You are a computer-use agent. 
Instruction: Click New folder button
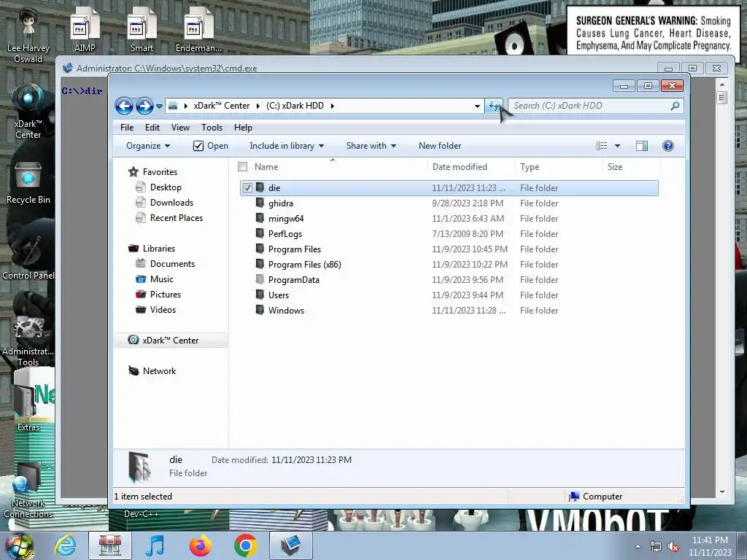[440, 146]
